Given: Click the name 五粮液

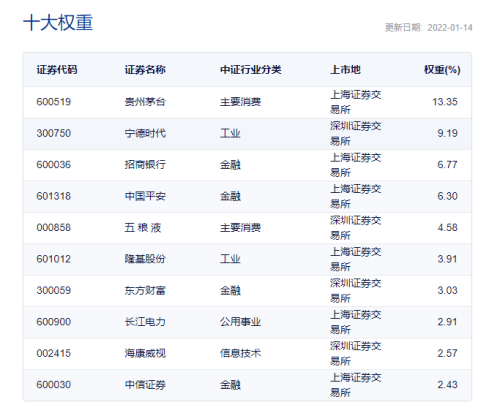Looking at the screenshot, I should (x=143, y=228).
